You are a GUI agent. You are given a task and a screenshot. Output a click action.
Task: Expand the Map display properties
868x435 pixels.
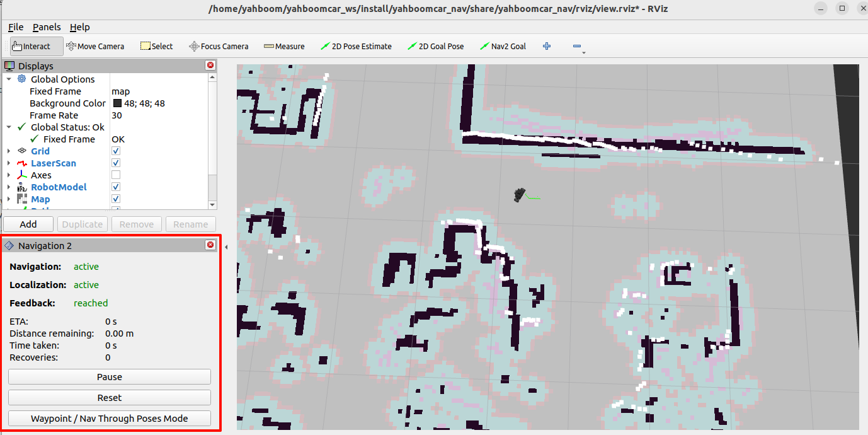(x=9, y=199)
